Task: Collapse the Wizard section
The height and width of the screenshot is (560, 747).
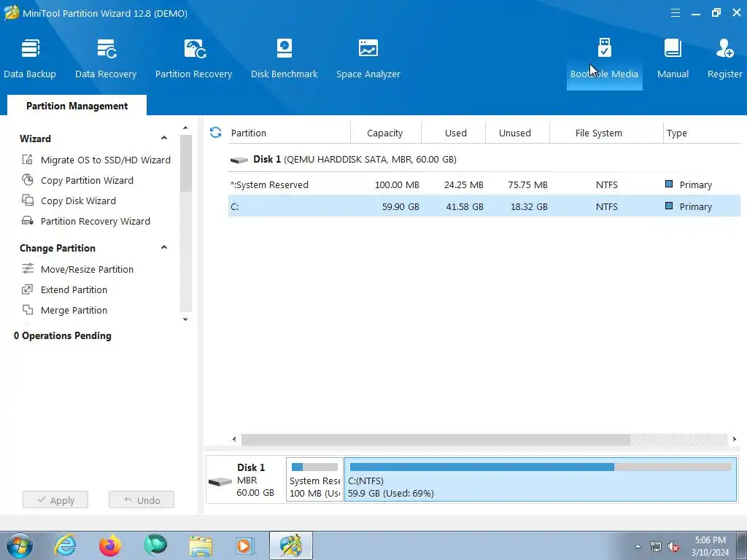Action: [x=164, y=138]
